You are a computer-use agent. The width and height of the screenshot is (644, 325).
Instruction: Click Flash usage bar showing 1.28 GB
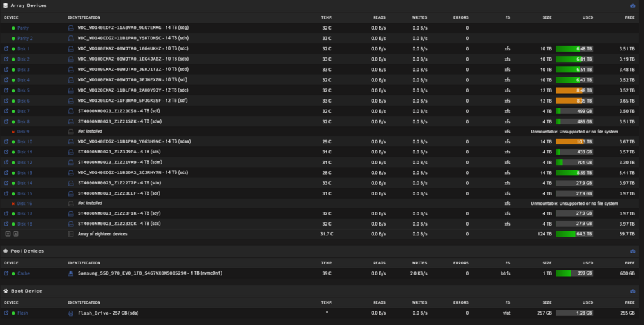tap(574, 313)
